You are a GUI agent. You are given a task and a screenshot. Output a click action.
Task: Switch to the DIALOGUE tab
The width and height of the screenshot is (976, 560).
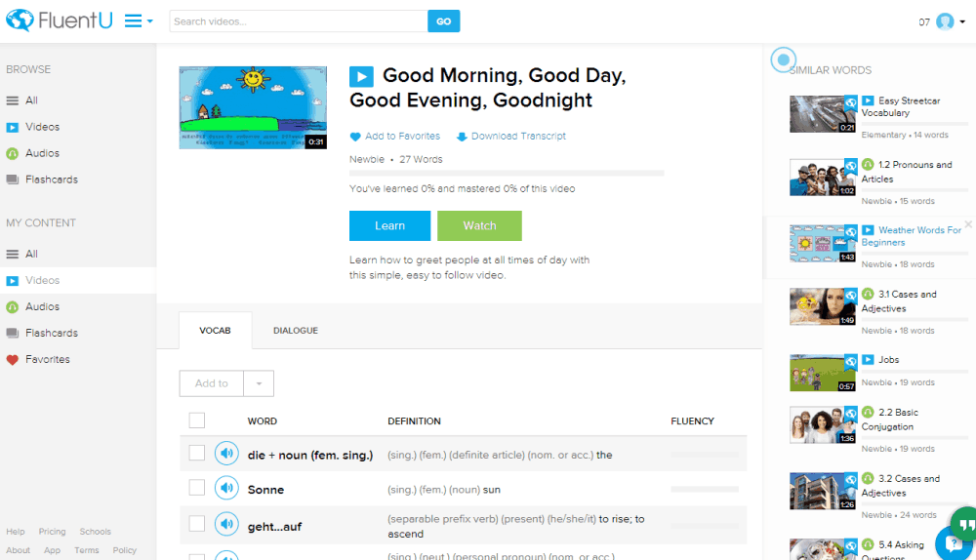[x=296, y=331]
